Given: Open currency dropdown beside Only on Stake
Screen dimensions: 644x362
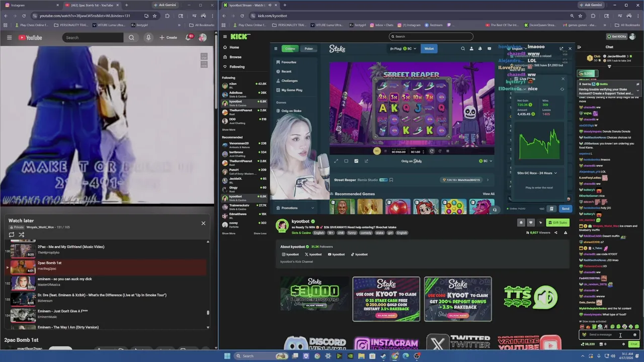Looking at the screenshot, I should click(x=486, y=161).
